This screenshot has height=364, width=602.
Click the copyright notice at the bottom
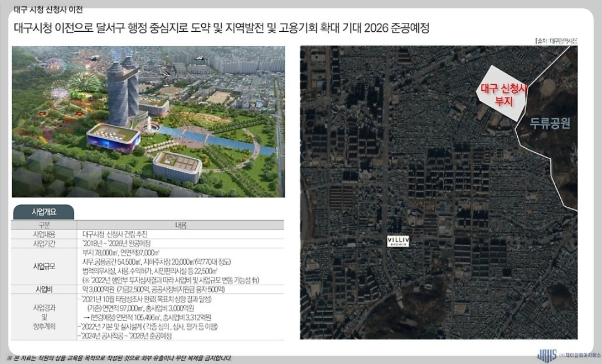[x=119, y=358]
